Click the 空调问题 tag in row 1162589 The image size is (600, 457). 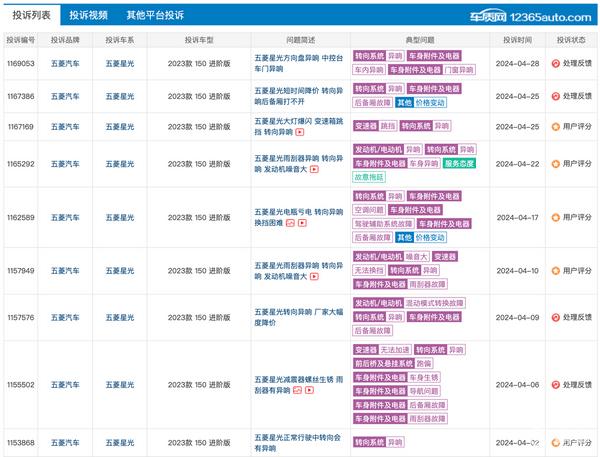[x=369, y=210]
